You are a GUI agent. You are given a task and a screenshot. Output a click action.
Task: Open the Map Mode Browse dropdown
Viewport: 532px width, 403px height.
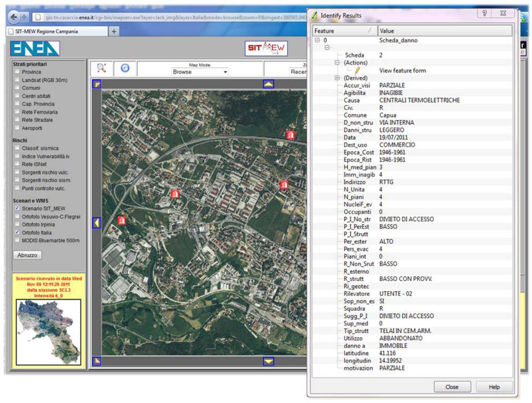coord(200,72)
